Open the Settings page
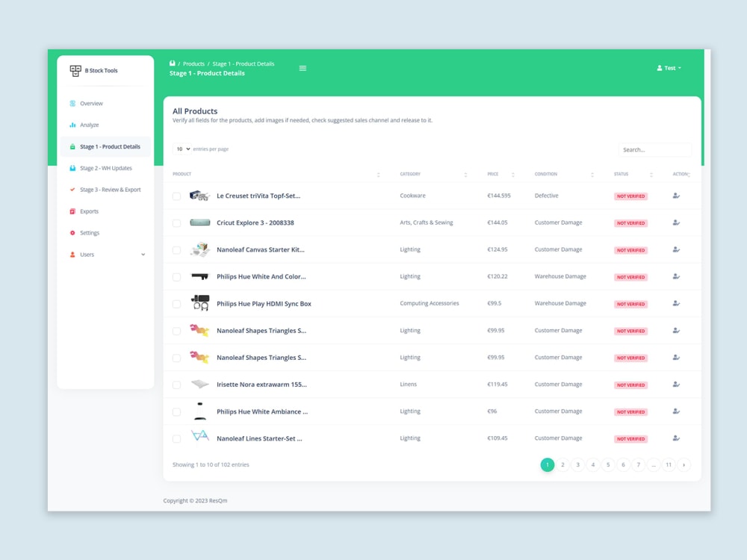 (x=89, y=232)
